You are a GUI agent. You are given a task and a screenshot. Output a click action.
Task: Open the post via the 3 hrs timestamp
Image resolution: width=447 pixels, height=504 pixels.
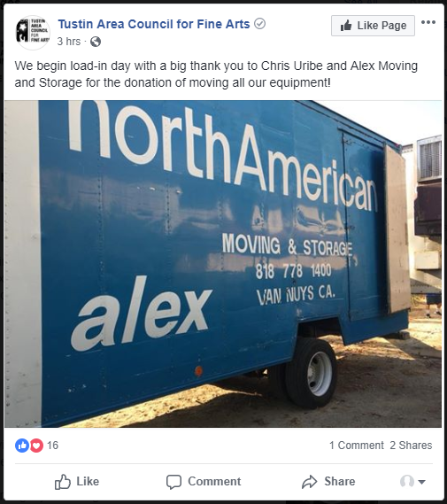[69, 42]
